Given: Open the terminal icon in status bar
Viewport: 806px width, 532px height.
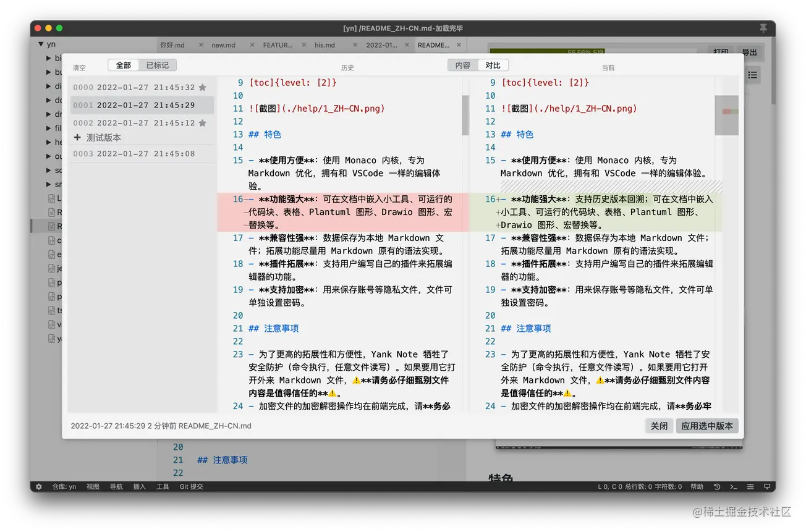Looking at the screenshot, I should [x=734, y=487].
